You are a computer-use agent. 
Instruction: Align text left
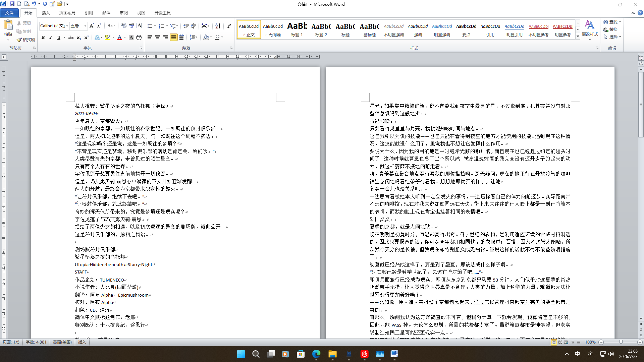[x=150, y=37]
